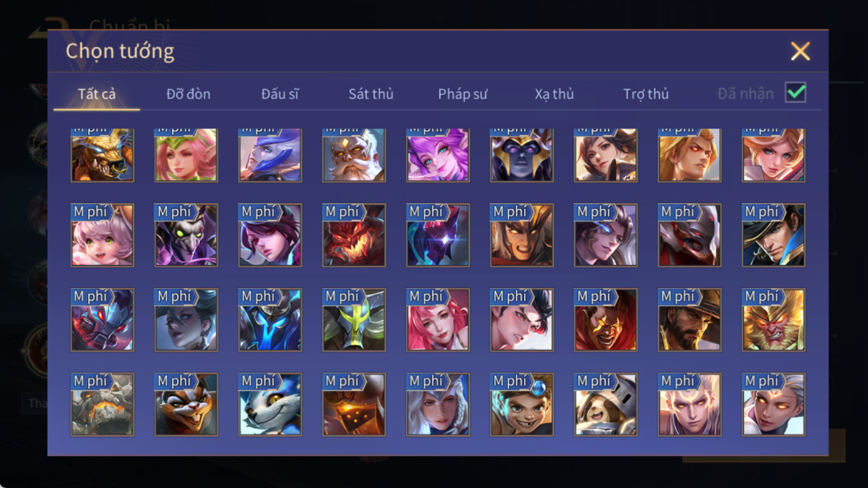The height and width of the screenshot is (488, 868).
Task: Open the Sát thủ tab
Action: [x=371, y=94]
